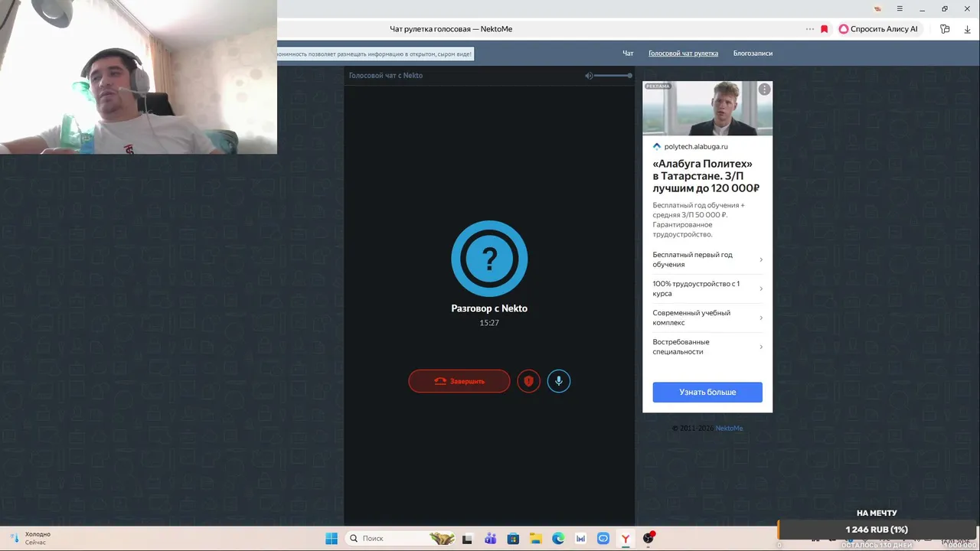Open File Explorer from taskbar
The image size is (980, 551).
click(x=535, y=539)
